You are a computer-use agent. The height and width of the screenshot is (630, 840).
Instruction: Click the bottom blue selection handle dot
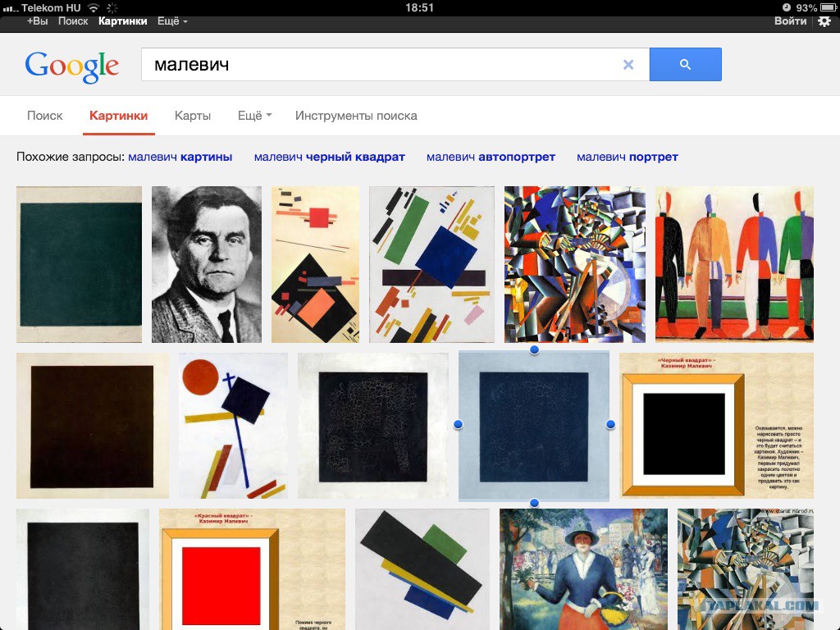[x=534, y=503]
